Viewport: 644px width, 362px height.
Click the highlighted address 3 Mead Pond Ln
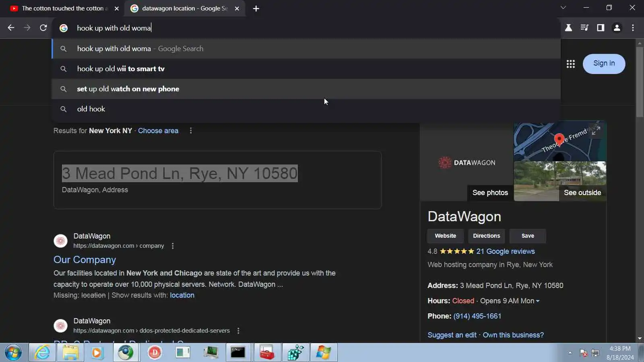(180, 173)
